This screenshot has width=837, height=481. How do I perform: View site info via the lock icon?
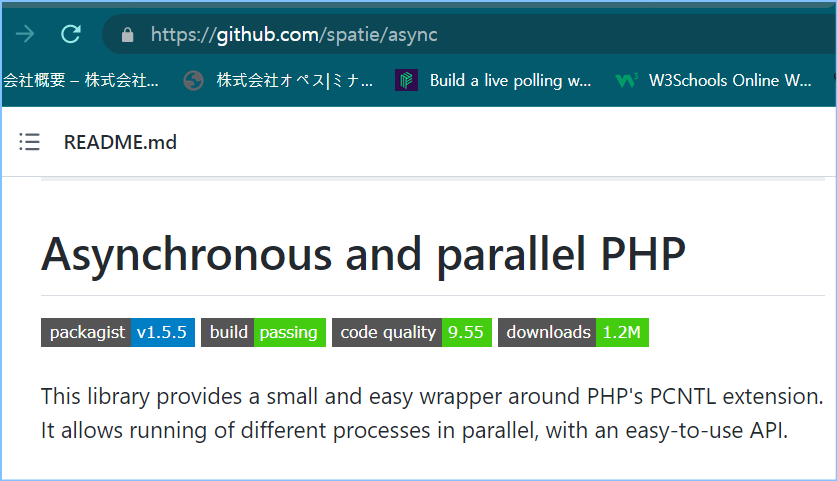click(x=127, y=34)
